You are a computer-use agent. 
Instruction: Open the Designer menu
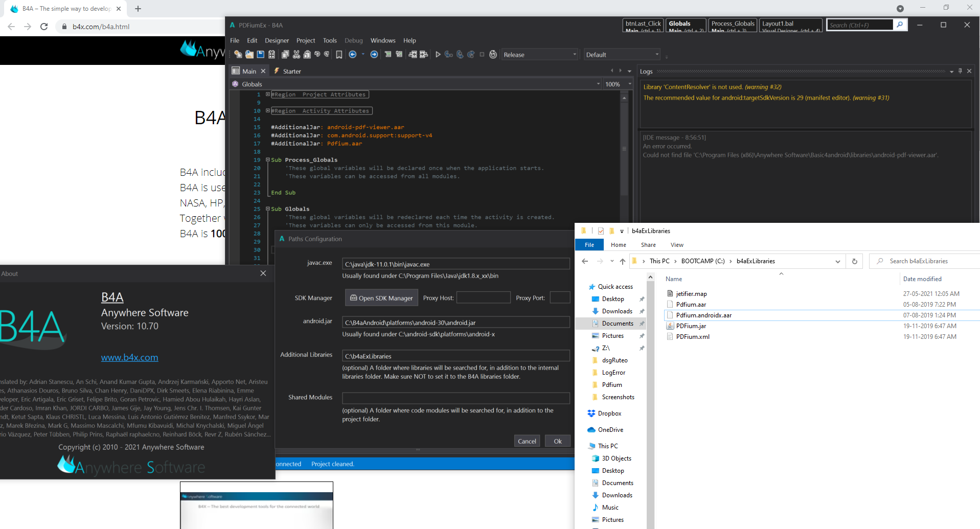pyautogui.click(x=277, y=40)
